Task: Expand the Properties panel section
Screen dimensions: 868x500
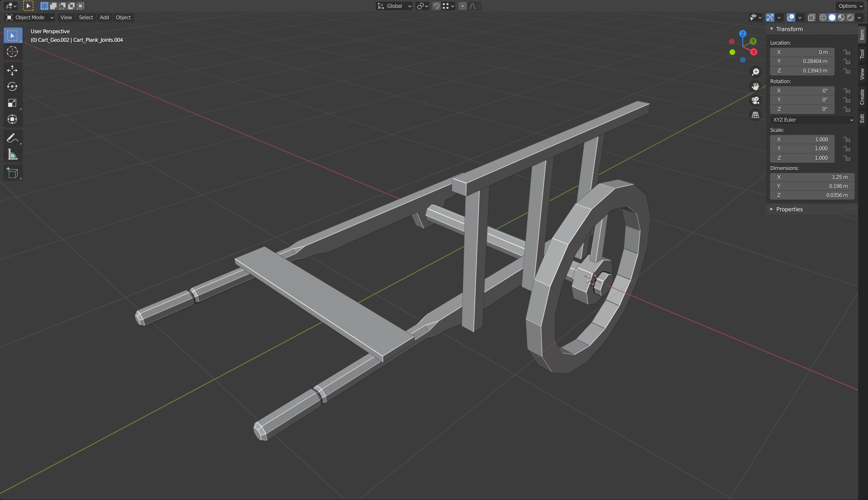Action: pos(789,209)
